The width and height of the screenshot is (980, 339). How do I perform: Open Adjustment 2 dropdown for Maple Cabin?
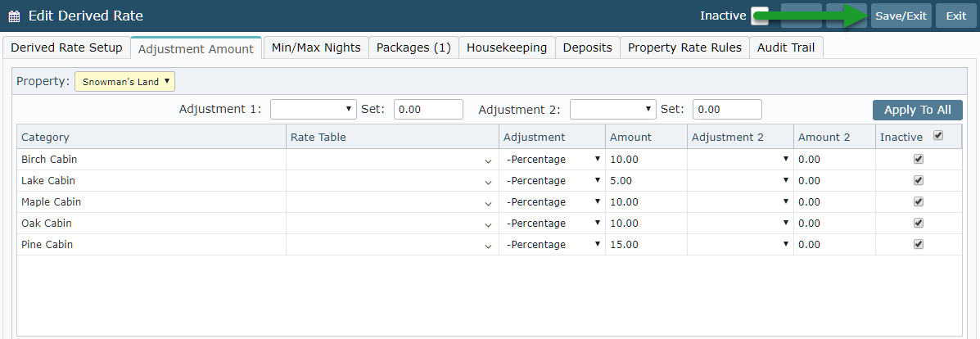click(741, 202)
